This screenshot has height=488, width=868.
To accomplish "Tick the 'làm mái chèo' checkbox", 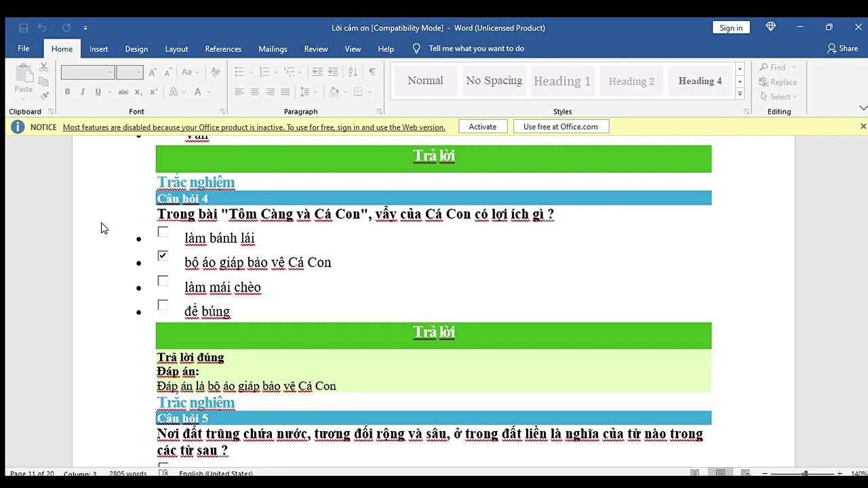I will pyautogui.click(x=163, y=281).
